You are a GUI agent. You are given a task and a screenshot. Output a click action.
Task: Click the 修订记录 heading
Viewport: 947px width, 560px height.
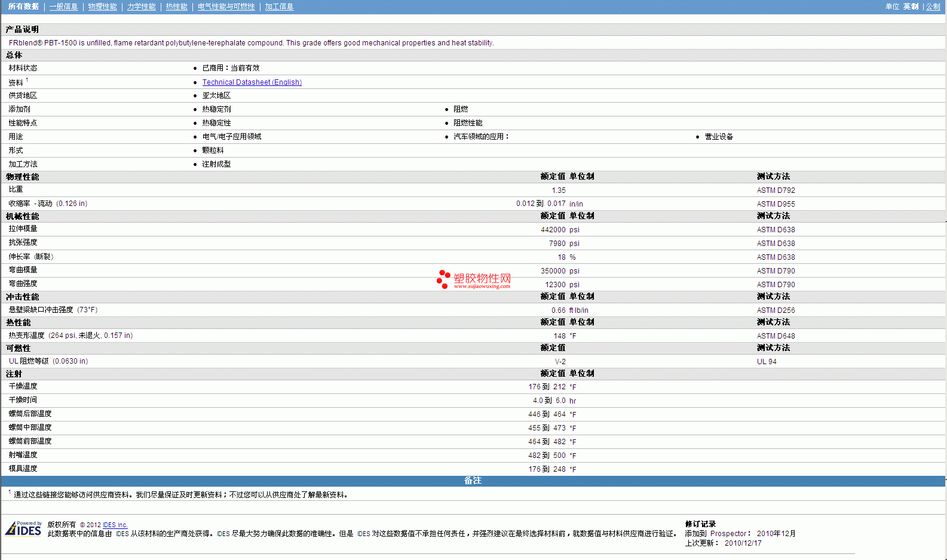tap(700, 524)
